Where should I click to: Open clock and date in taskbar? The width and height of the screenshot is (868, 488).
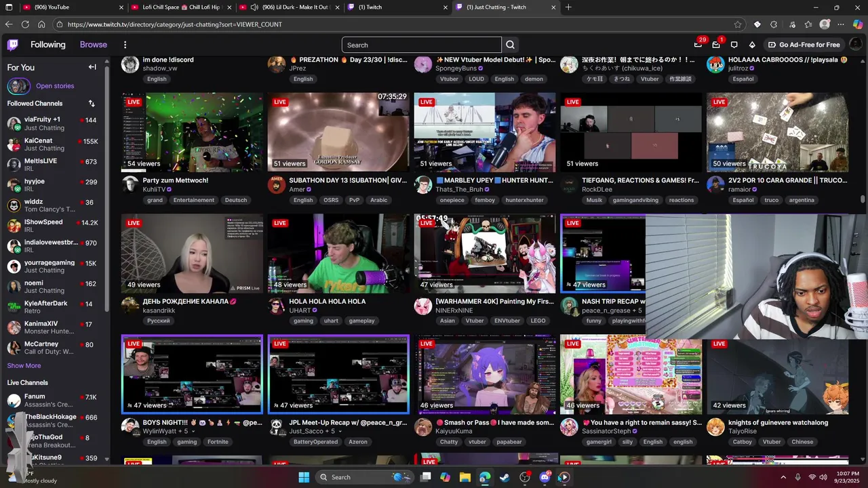coord(847,477)
